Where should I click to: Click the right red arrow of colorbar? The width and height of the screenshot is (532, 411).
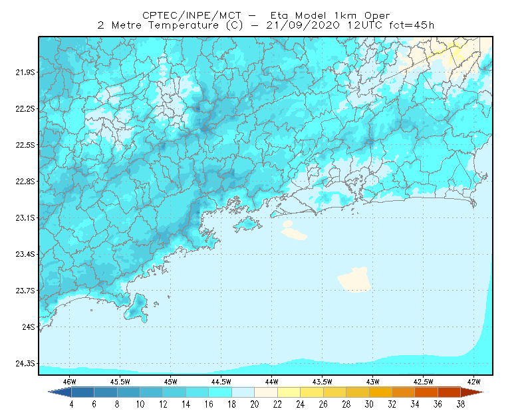pos(472,392)
